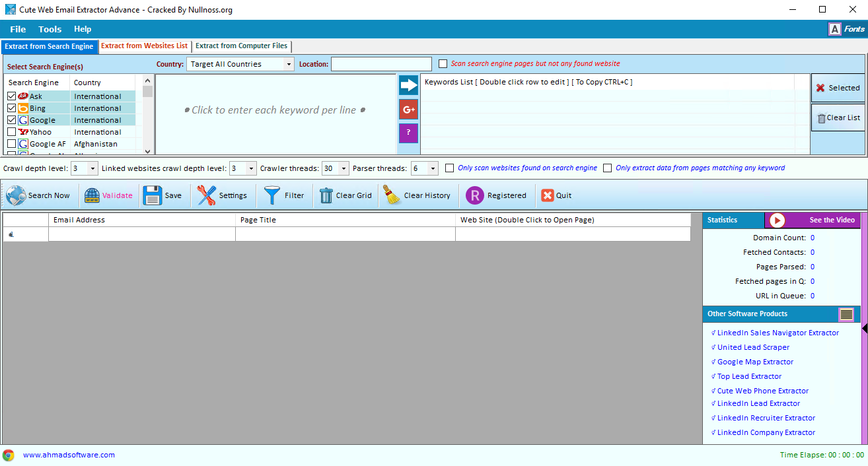Screen dimensions: 868x466
Task: Click the Email Address column header
Action: [x=142, y=220]
